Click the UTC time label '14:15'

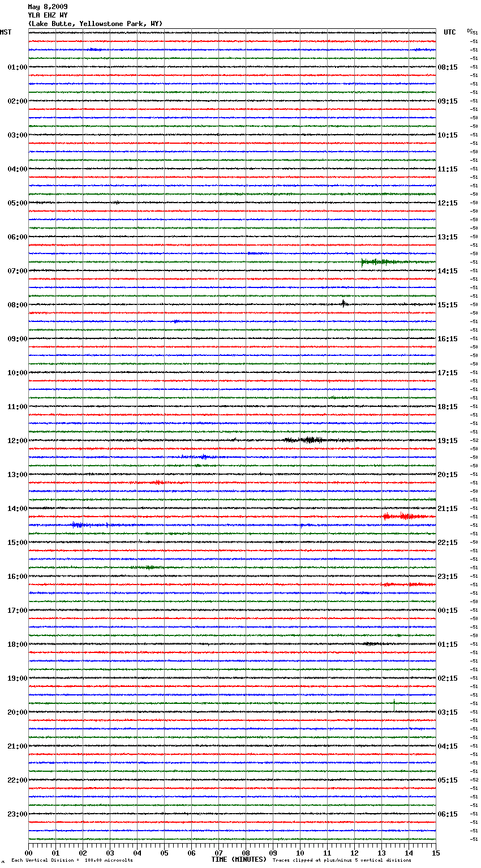pos(448,271)
